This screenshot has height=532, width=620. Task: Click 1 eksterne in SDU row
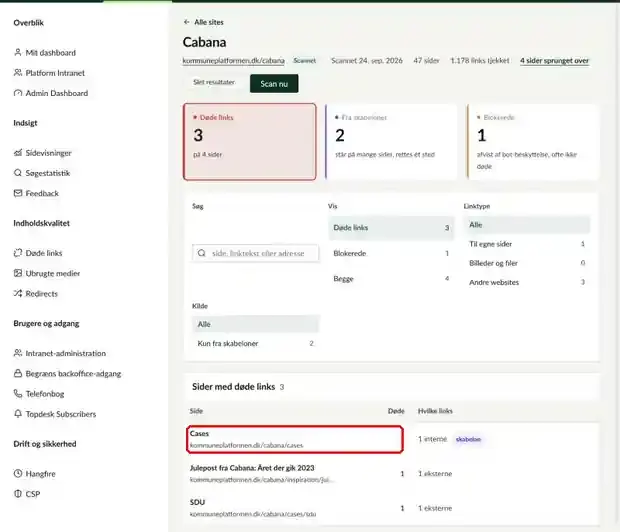click(435, 508)
